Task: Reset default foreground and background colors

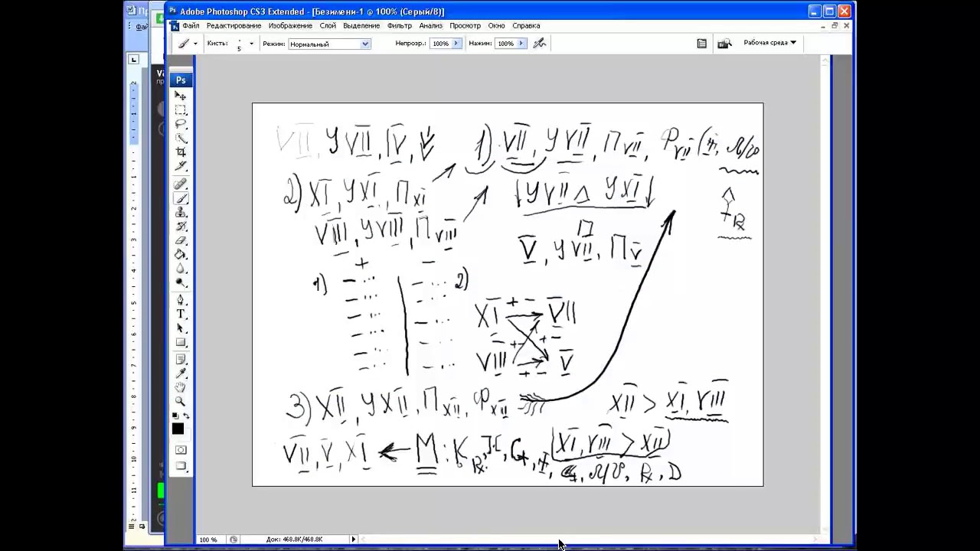Action: point(175,416)
